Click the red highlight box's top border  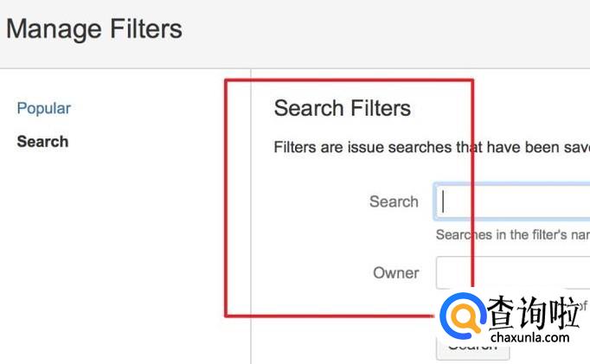point(346,81)
